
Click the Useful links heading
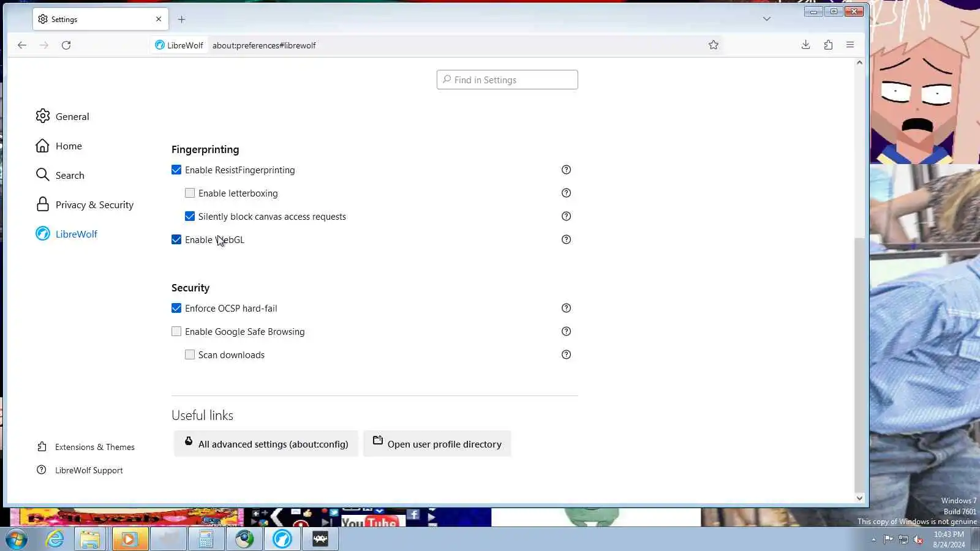202,415
